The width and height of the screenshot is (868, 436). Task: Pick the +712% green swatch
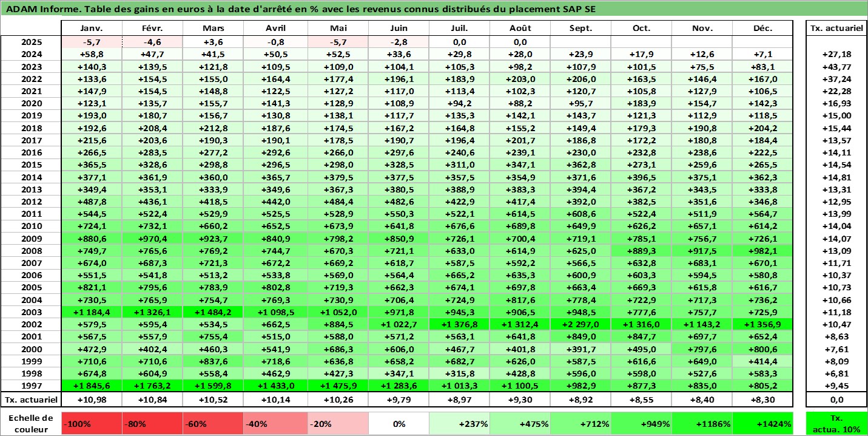click(580, 423)
